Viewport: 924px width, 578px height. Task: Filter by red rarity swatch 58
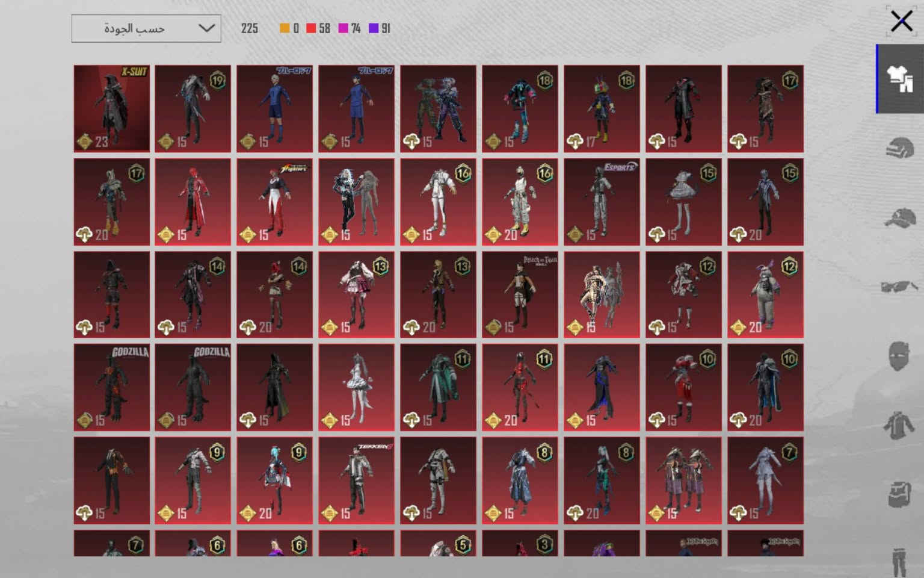(318, 28)
